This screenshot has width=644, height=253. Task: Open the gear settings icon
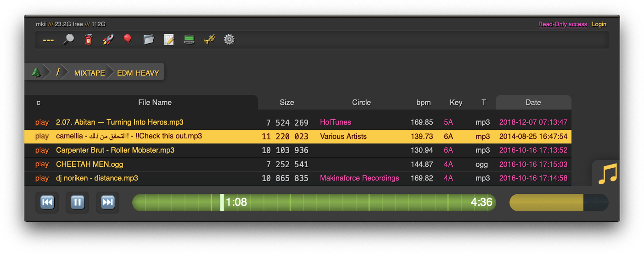tap(229, 39)
